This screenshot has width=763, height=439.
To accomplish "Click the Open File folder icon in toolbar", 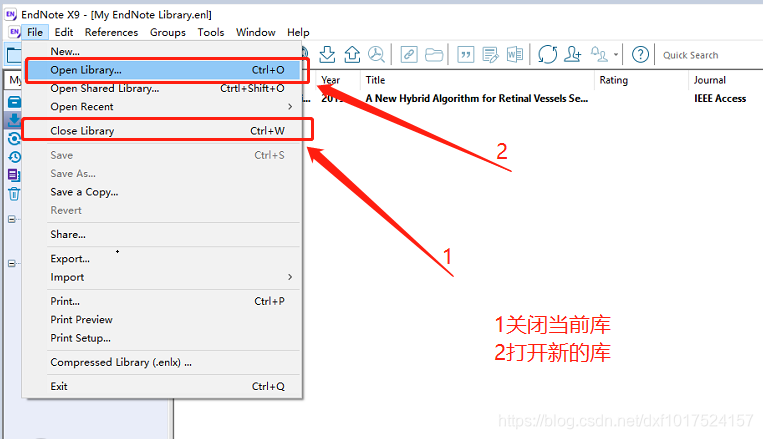I will (434, 55).
